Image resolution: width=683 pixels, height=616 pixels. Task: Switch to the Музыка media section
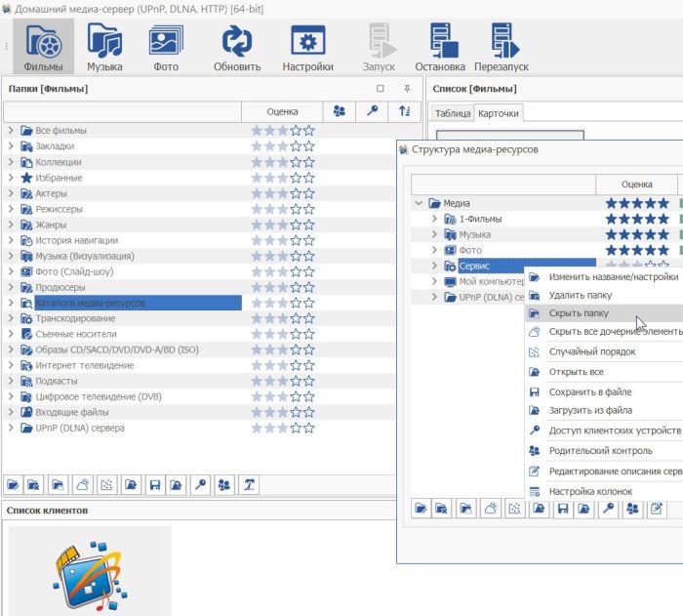104,48
